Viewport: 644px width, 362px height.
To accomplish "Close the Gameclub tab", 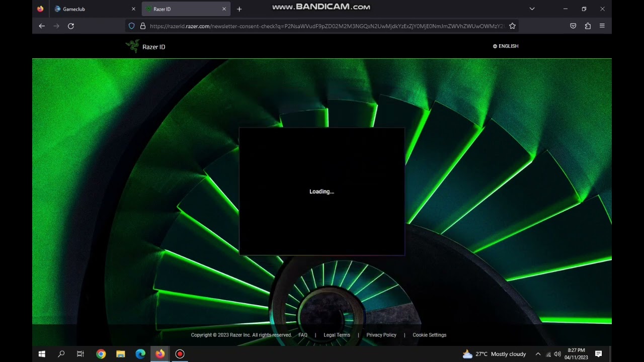I will pos(133,9).
